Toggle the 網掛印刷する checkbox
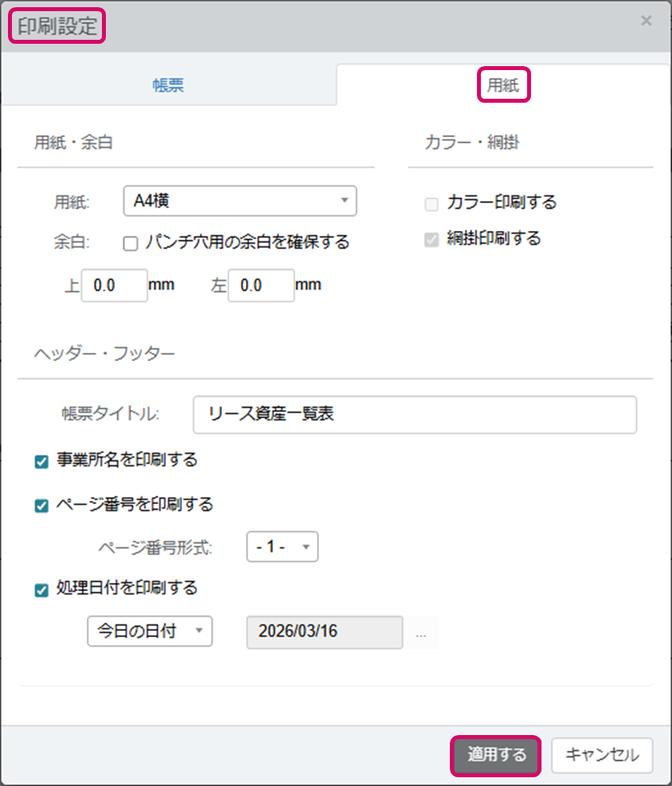The width and height of the screenshot is (672, 786). pyautogui.click(x=432, y=239)
